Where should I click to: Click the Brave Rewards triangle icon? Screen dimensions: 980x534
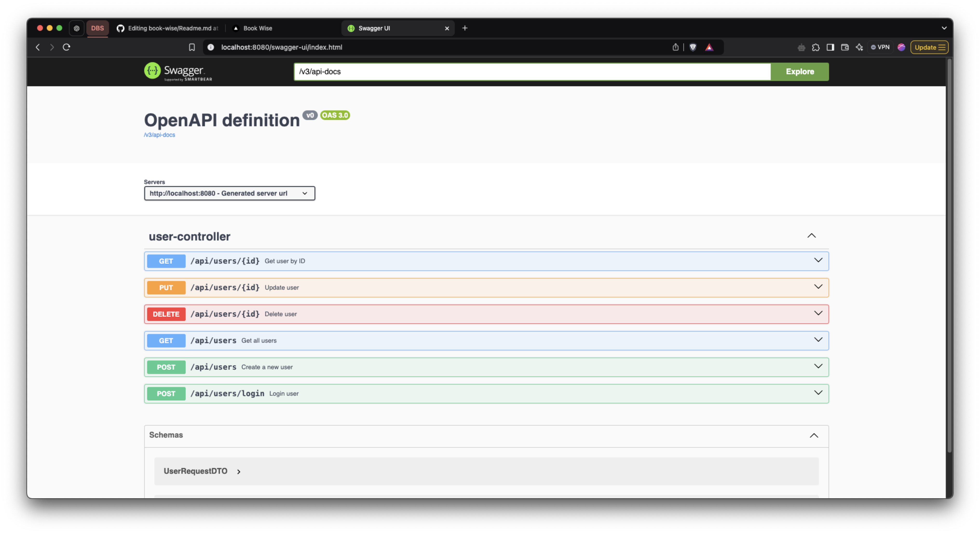click(709, 47)
